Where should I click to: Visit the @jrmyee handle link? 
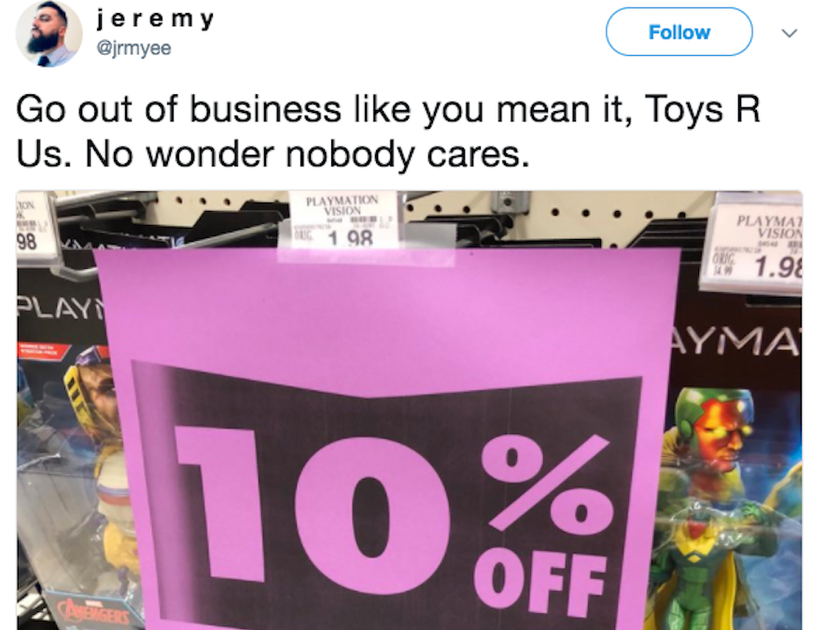coord(133,49)
